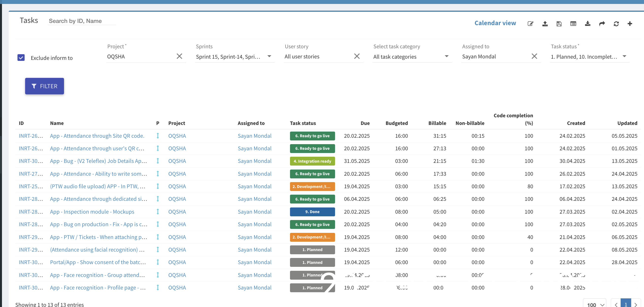Click the share arrow icon
This screenshot has width=644, height=307.
[602, 23]
